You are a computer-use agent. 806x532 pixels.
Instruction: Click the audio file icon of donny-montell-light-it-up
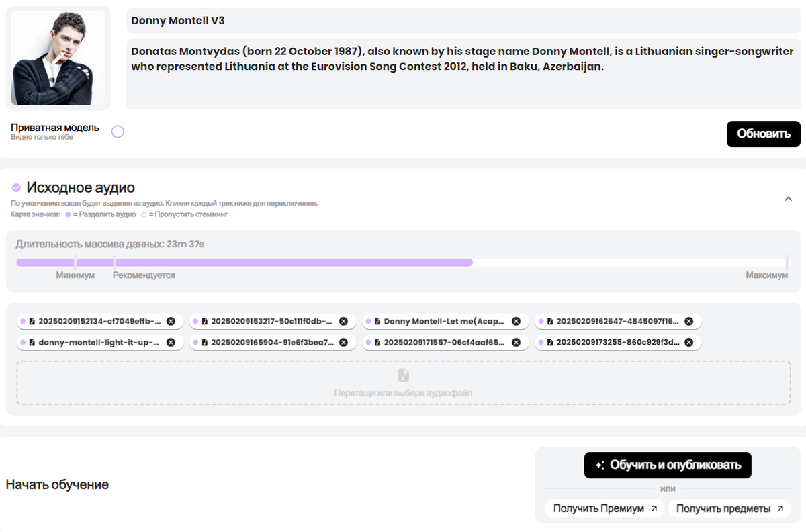pyautogui.click(x=32, y=343)
